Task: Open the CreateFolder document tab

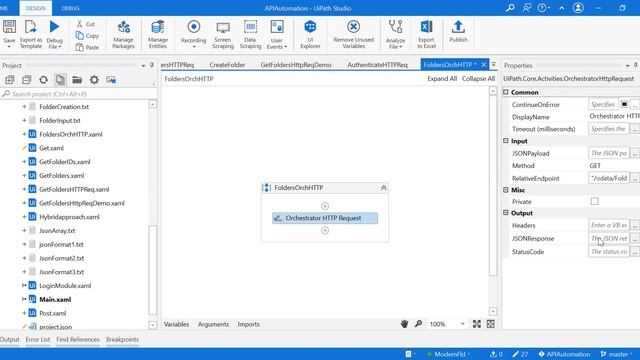Action: coord(227,64)
